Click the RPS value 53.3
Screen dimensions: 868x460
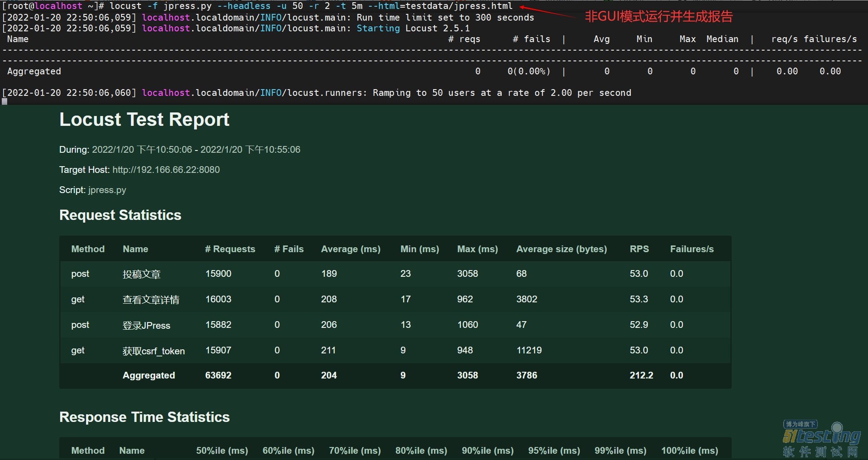point(639,299)
